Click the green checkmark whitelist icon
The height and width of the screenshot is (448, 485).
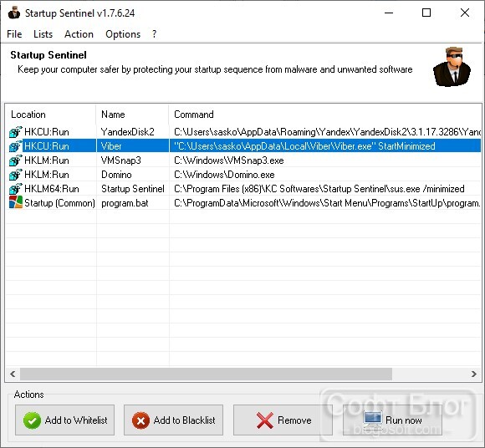32,420
